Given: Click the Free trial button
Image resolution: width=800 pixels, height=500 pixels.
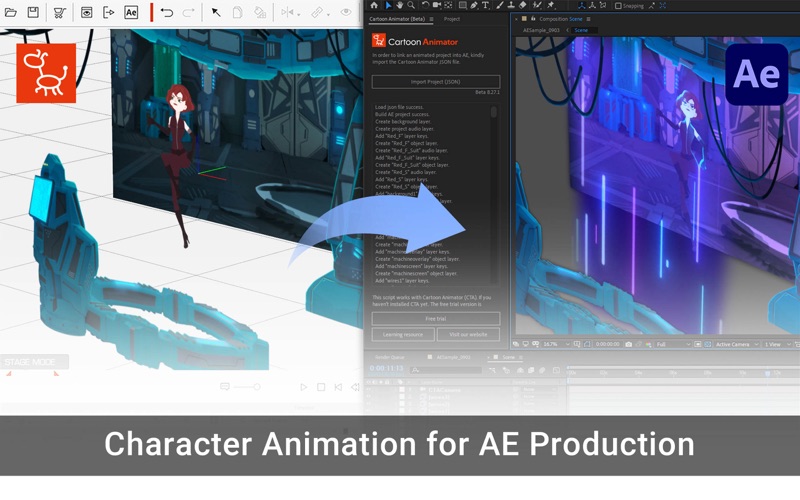Looking at the screenshot, I should point(436,318).
